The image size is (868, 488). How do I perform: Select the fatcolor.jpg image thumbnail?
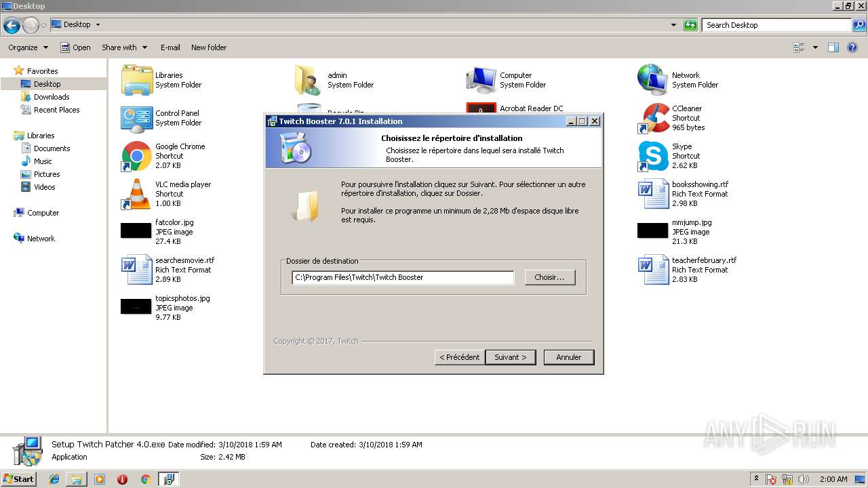coord(136,231)
